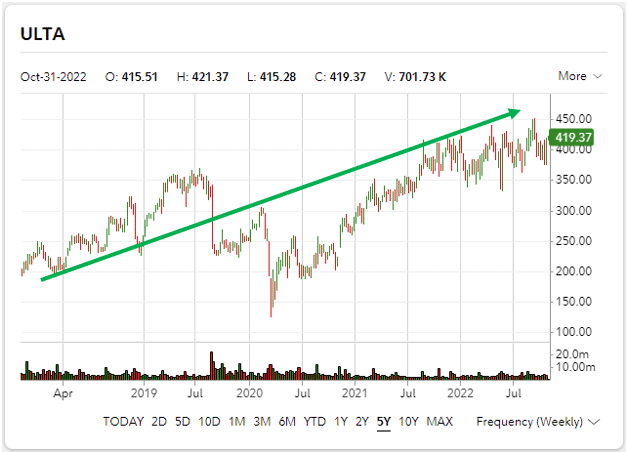The width and height of the screenshot is (627, 452).
Task: Click the tallest volume bar after Jul 2019
Action: pos(212,365)
